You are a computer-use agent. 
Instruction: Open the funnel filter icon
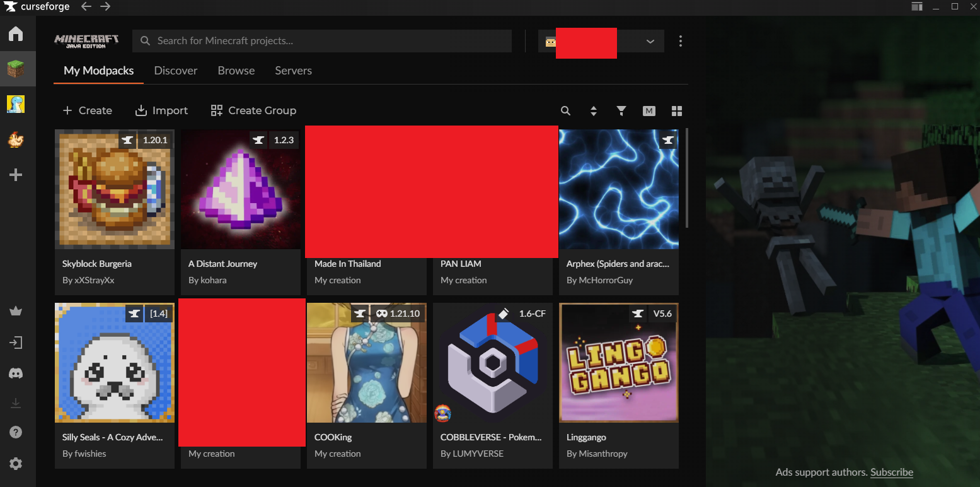[621, 111]
